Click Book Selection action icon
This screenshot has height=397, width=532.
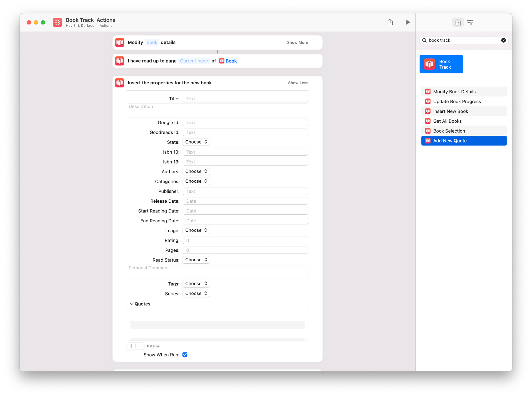tap(428, 131)
